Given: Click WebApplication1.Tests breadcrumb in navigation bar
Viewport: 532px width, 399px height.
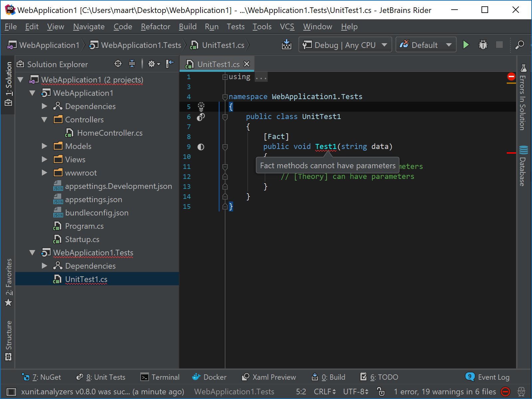Looking at the screenshot, I should (x=135, y=45).
